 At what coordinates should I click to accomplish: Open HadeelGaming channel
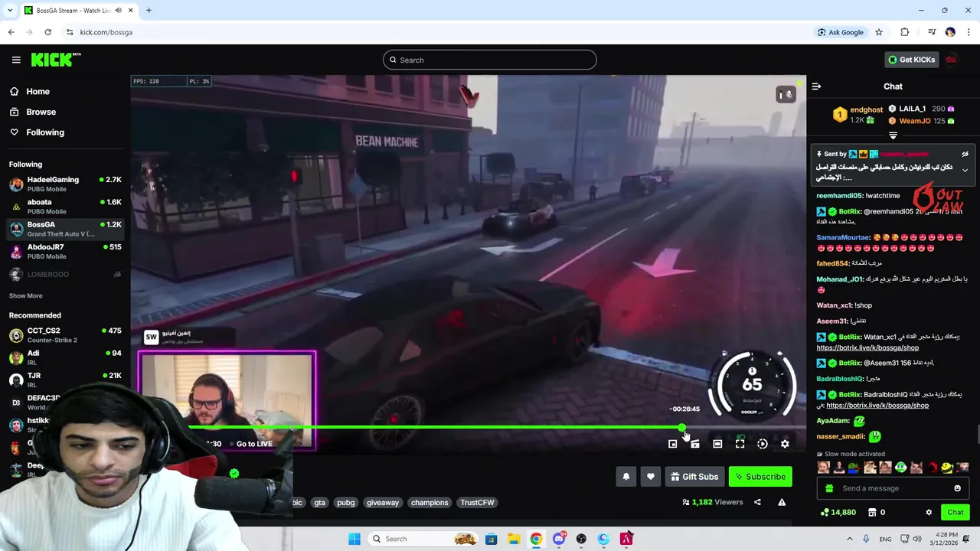[65, 184]
